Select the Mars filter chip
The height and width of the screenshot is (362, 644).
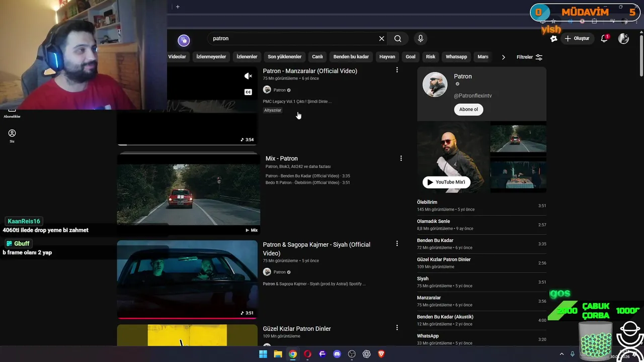point(483,57)
